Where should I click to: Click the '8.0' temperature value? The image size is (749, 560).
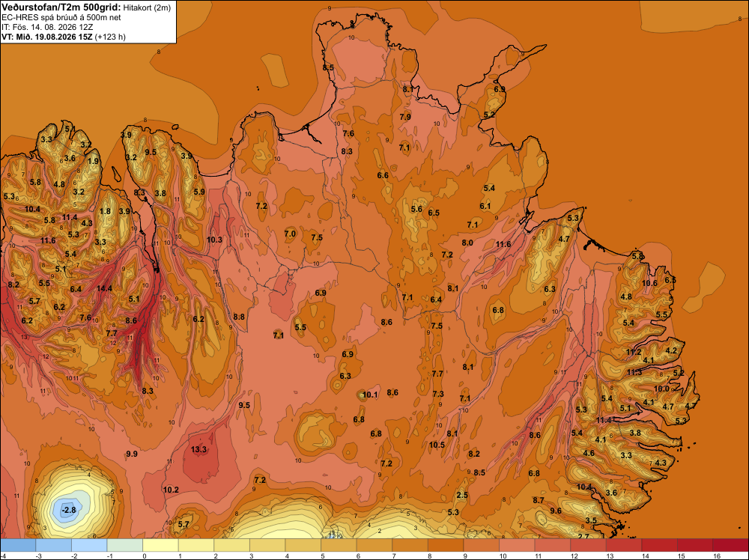(x=467, y=243)
